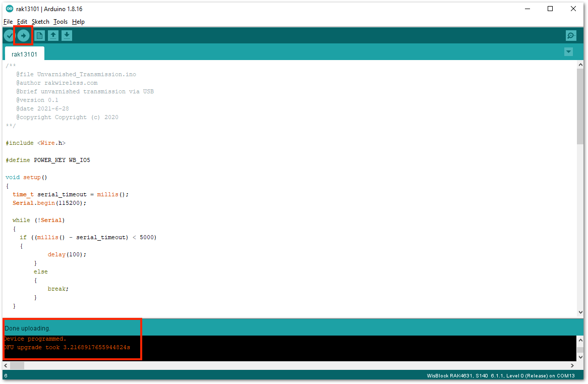Click the 'else' keyword line

(x=41, y=272)
